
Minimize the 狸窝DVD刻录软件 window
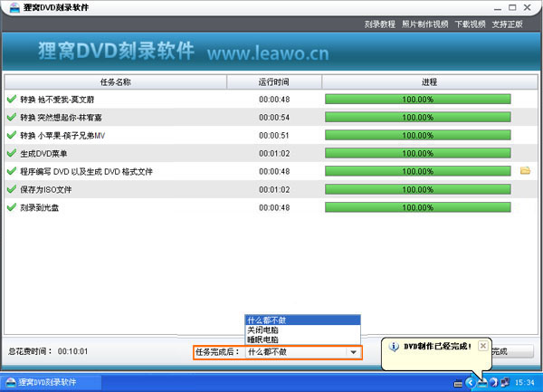498,7
